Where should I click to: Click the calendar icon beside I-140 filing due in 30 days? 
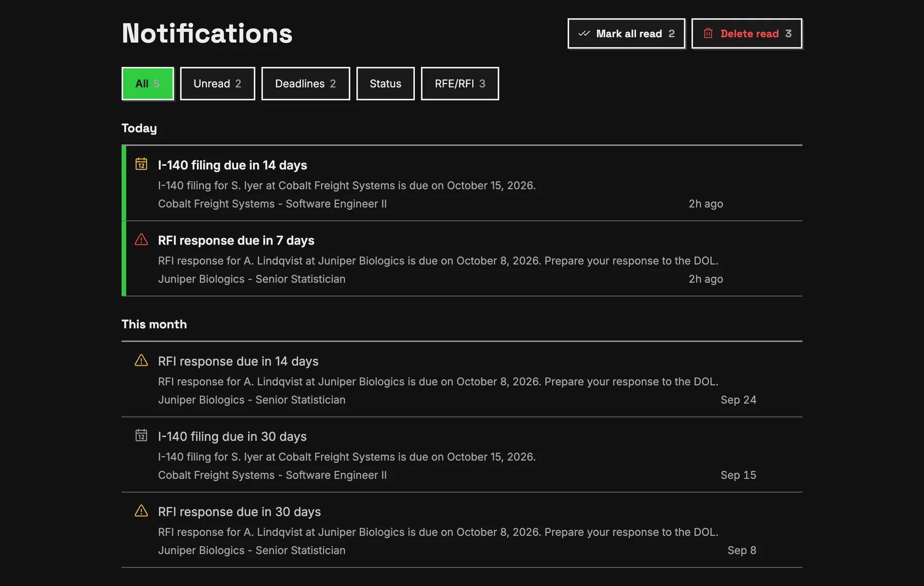141,435
